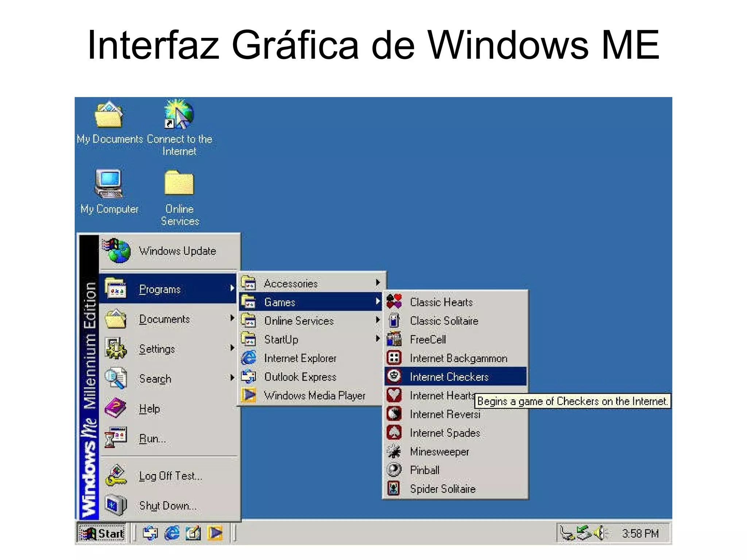Click the Start button
Viewport: 747px width, 560px height.
(x=102, y=533)
